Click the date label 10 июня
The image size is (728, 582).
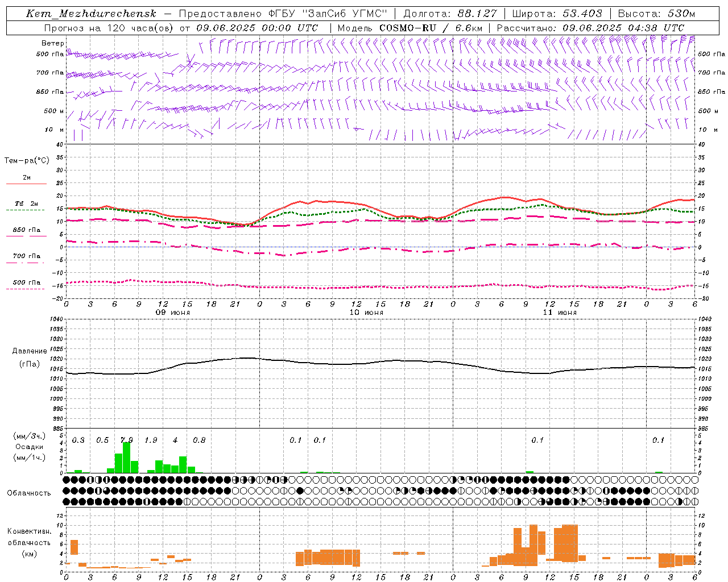coord(366,313)
